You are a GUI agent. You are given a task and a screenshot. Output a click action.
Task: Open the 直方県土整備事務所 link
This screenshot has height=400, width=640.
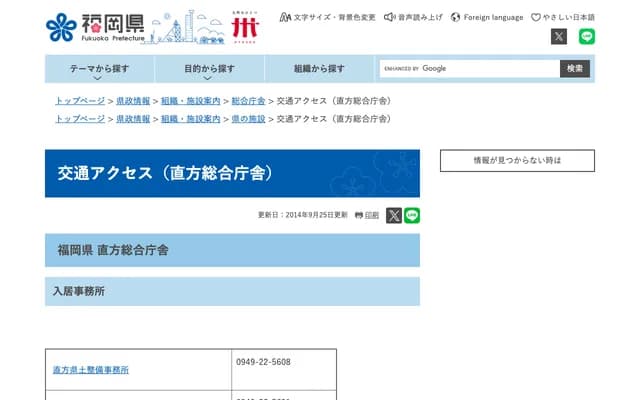[91, 370]
